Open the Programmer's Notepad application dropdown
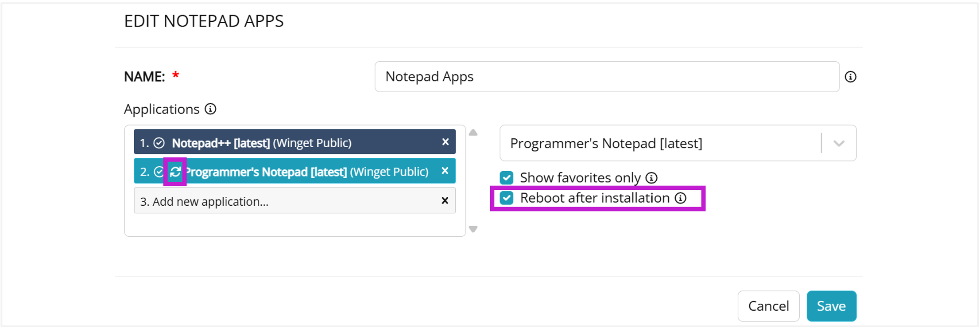This screenshot has height=329, width=980. click(660, 143)
